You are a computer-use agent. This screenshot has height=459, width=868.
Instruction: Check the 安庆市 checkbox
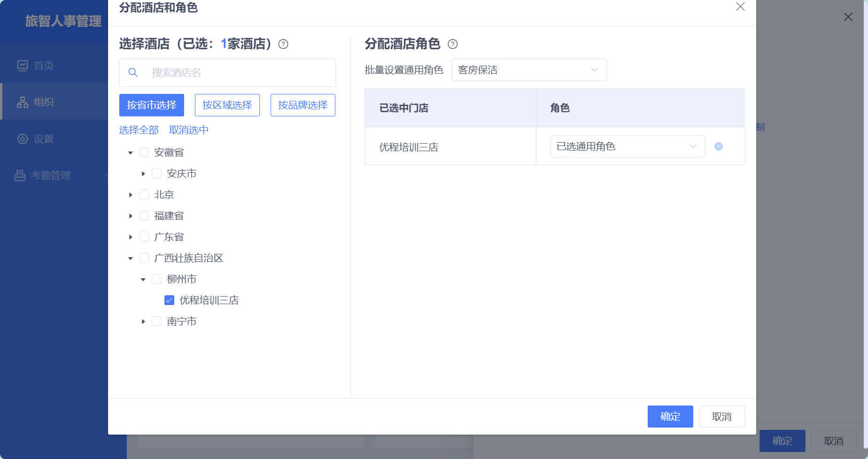click(157, 173)
